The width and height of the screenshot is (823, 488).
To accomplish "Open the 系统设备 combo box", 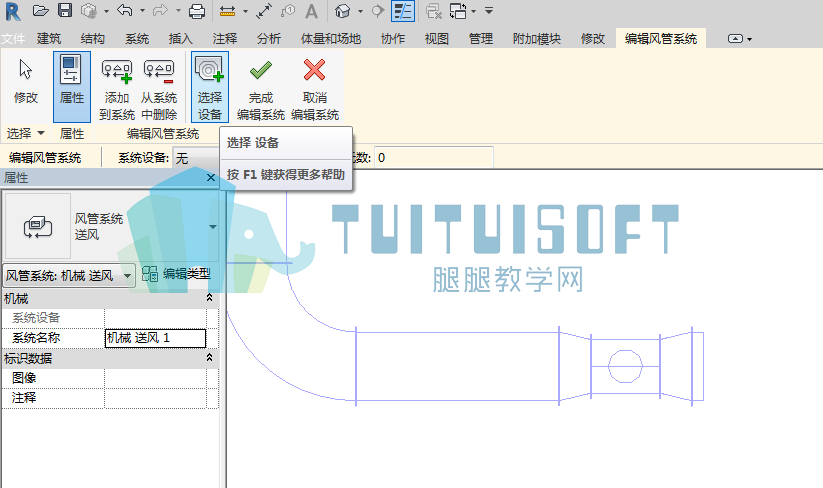I will 197,157.
